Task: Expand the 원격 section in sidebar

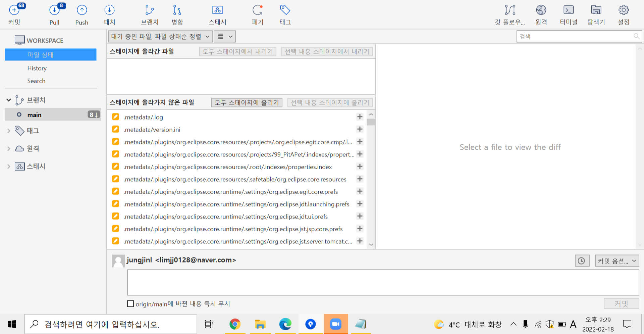Action: coord(9,149)
